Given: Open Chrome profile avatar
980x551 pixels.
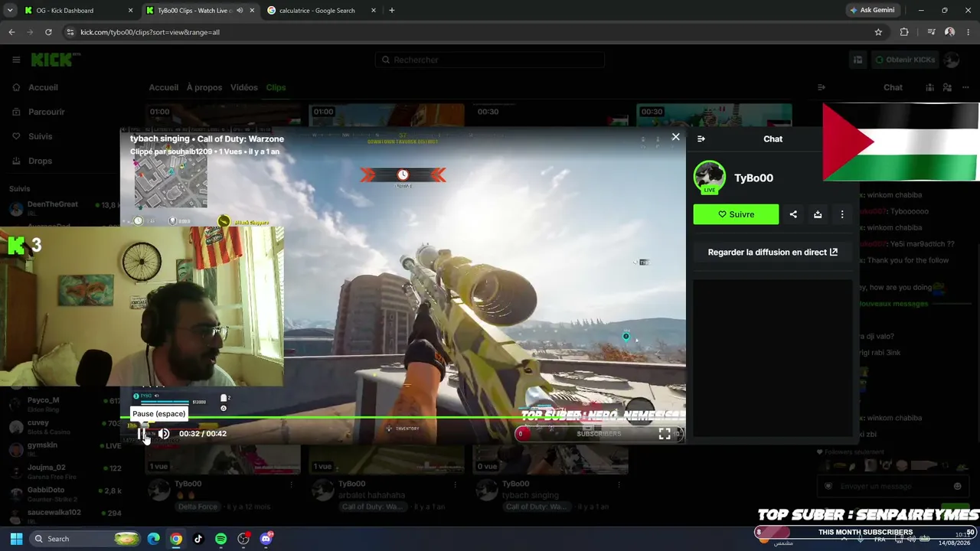Looking at the screenshot, I should [x=950, y=32].
